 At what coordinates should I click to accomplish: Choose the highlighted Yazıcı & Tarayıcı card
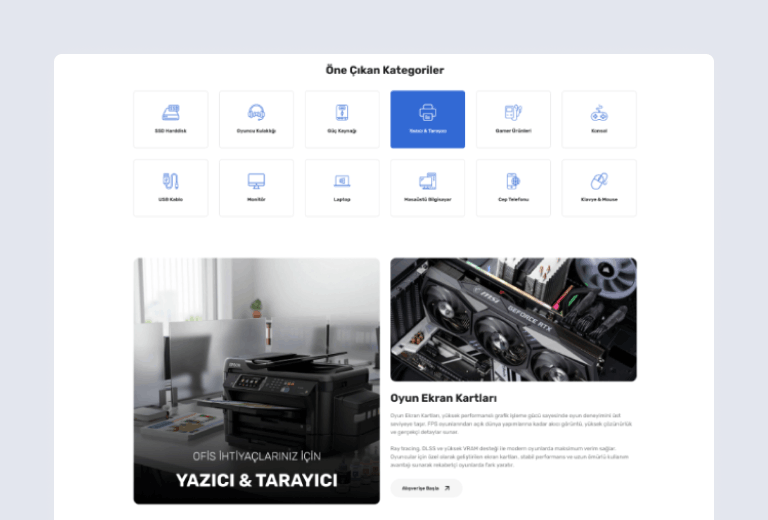(428, 119)
